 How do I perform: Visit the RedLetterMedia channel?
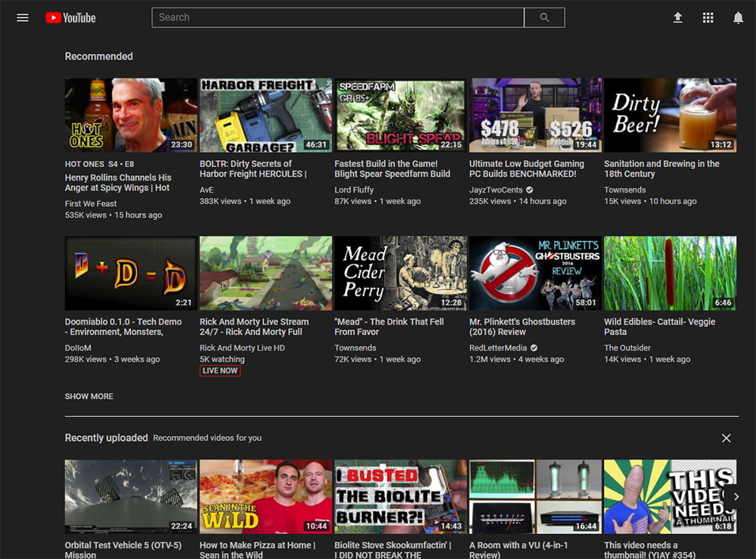pos(498,348)
